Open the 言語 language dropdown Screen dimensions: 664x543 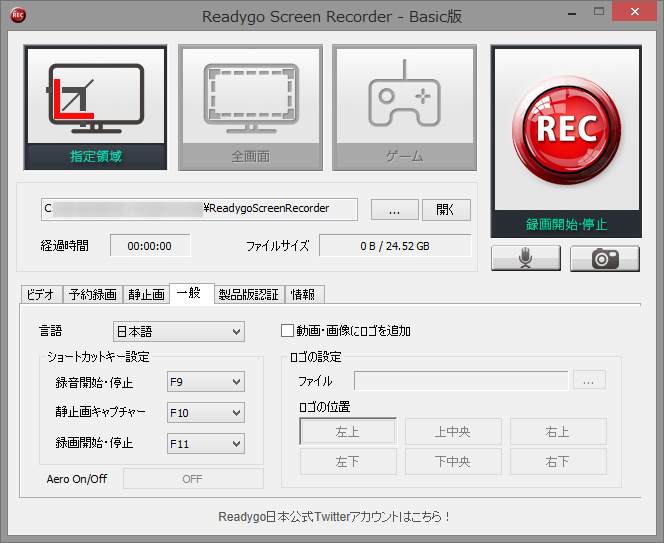tap(179, 331)
